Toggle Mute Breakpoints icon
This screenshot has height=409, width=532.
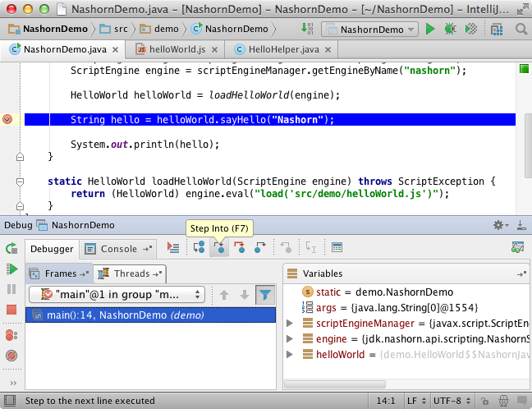(x=11, y=356)
